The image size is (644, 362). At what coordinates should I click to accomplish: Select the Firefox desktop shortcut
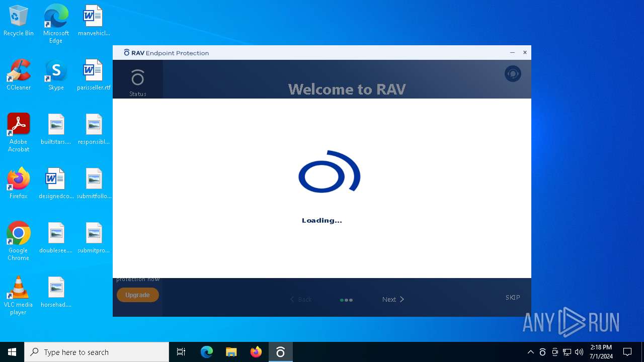pyautogui.click(x=19, y=184)
